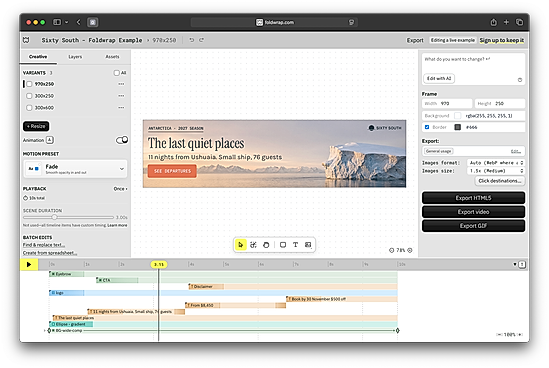Click the Edit link in export preset
Screen dimensions: 549x368
[x=515, y=152]
